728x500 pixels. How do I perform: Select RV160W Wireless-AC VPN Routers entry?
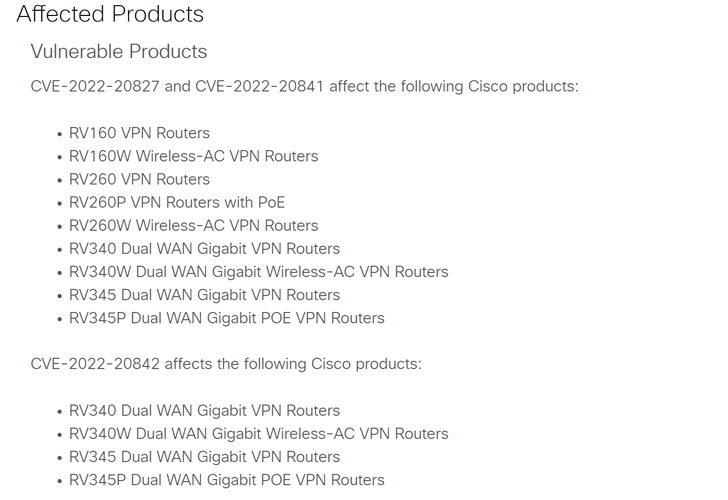[x=194, y=156]
